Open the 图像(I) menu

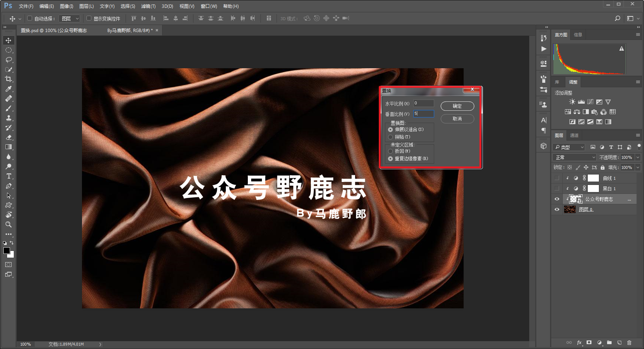[67, 6]
